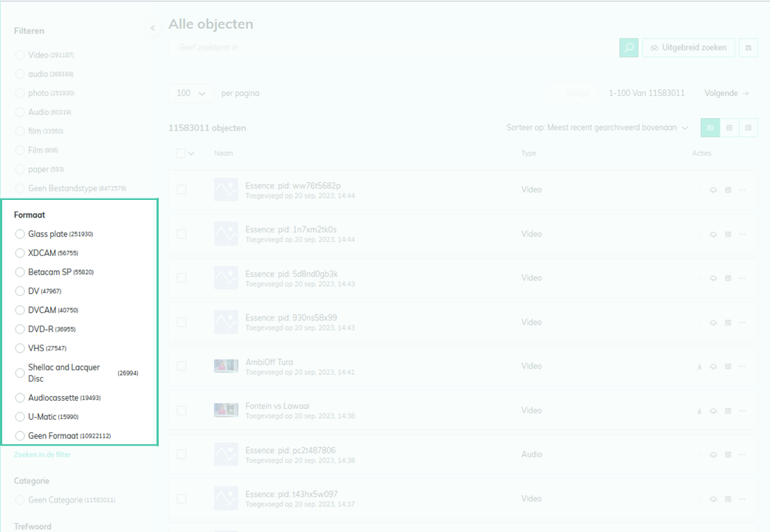The width and height of the screenshot is (770, 532).
Task: Click the save search icon button
Action: pos(748,48)
